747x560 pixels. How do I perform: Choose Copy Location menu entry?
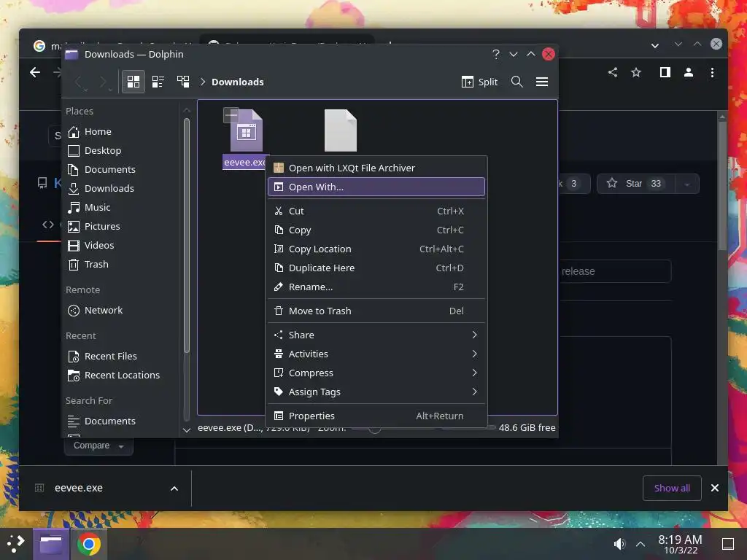click(376, 249)
